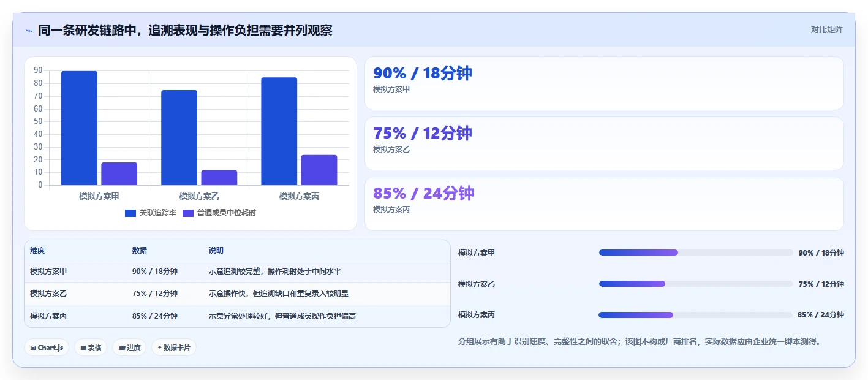Click the 模拟方案丙 chart axis label
868x380 pixels.
(299, 196)
